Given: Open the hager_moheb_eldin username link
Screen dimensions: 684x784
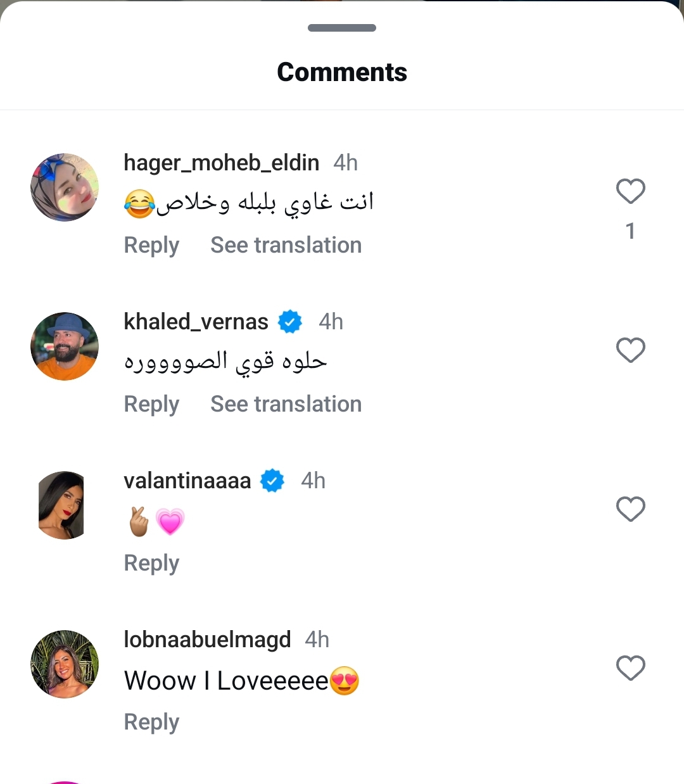Looking at the screenshot, I should coord(221,163).
